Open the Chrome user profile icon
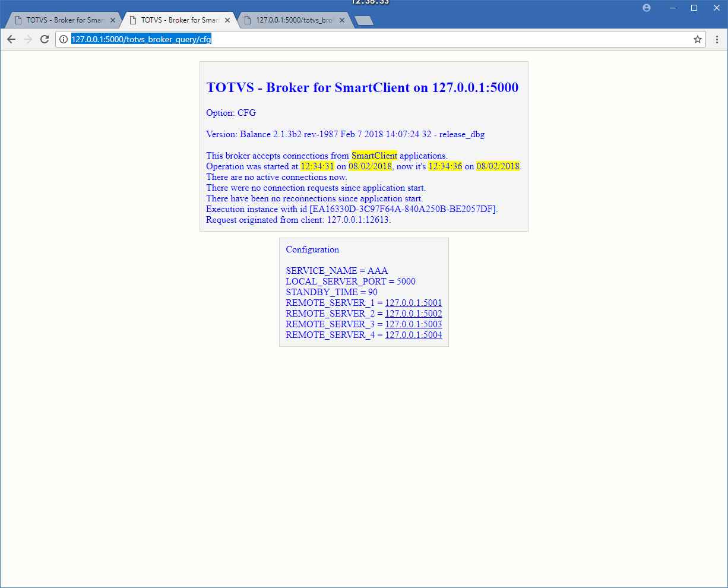The height and width of the screenshot is (588, 728). click(647, 8)
